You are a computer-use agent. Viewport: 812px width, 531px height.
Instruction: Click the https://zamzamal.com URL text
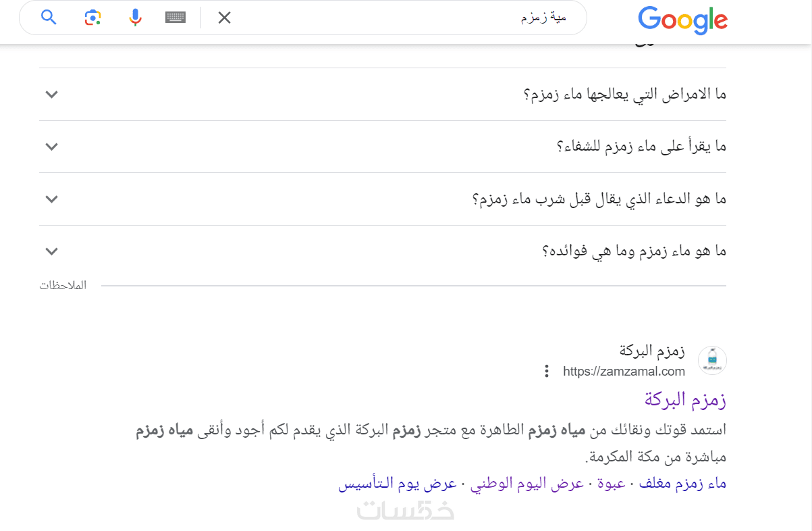click(x=624, y=372)
